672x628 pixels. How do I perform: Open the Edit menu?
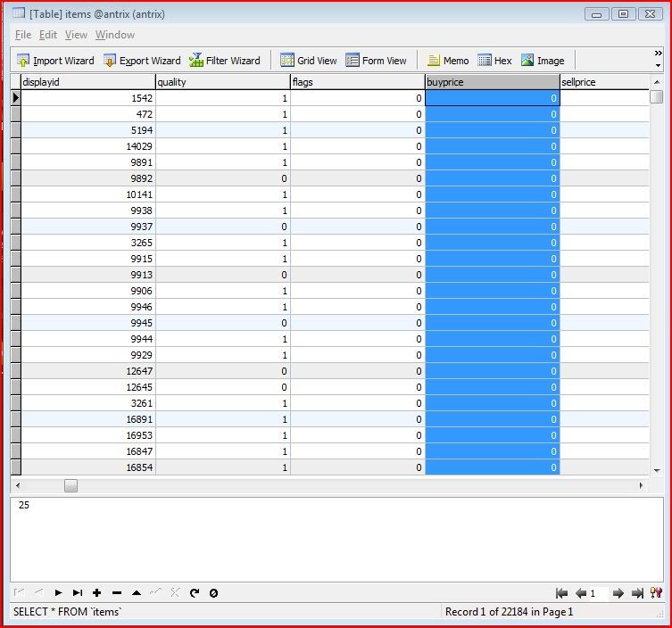coord(48,35)
